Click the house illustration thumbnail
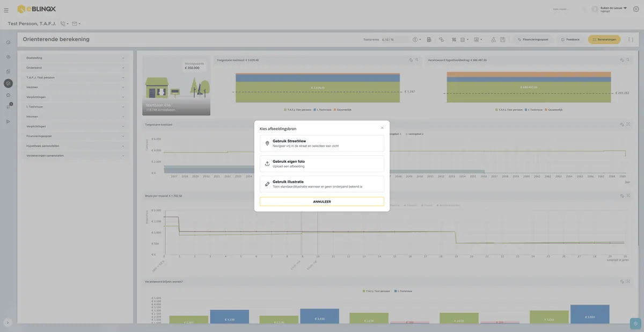 pyautogui.click(x=176, y=86)
